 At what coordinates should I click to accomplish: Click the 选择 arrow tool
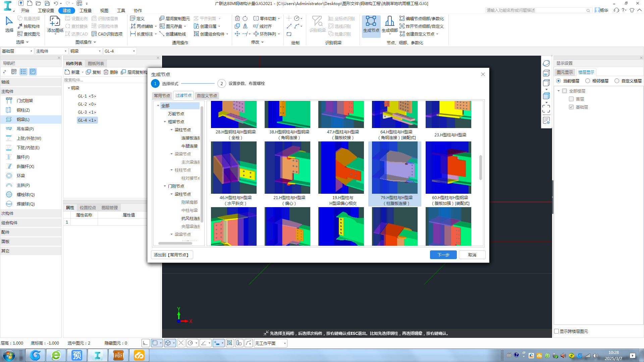coord(9,24)
